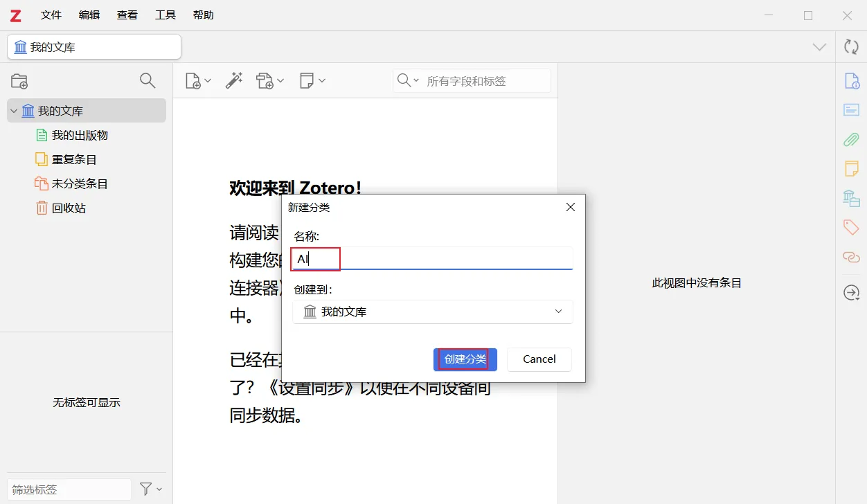
Task: Click the 创建分类 button
Action: pos(465,359)
